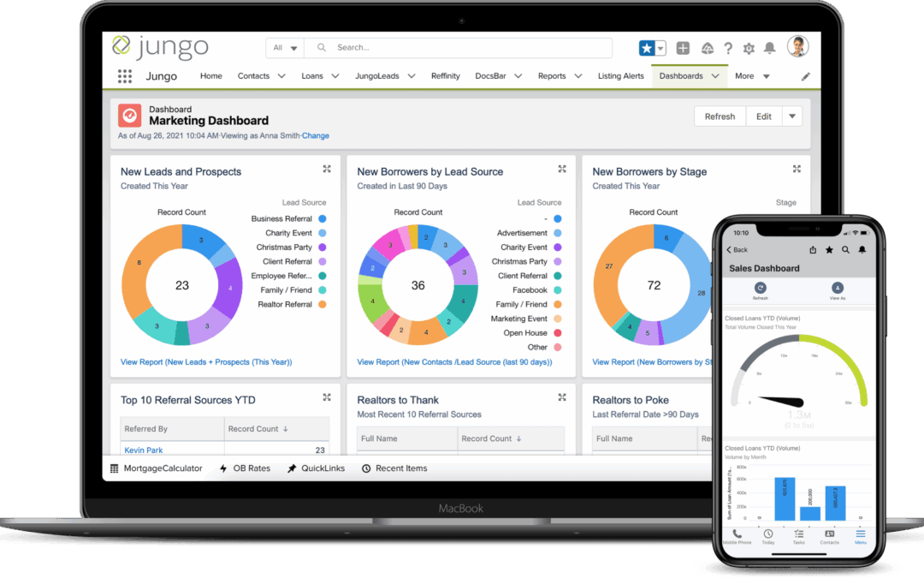The image size is (924, 578).
Task: Click the help question mark icon
Action: tap(726, 48)
